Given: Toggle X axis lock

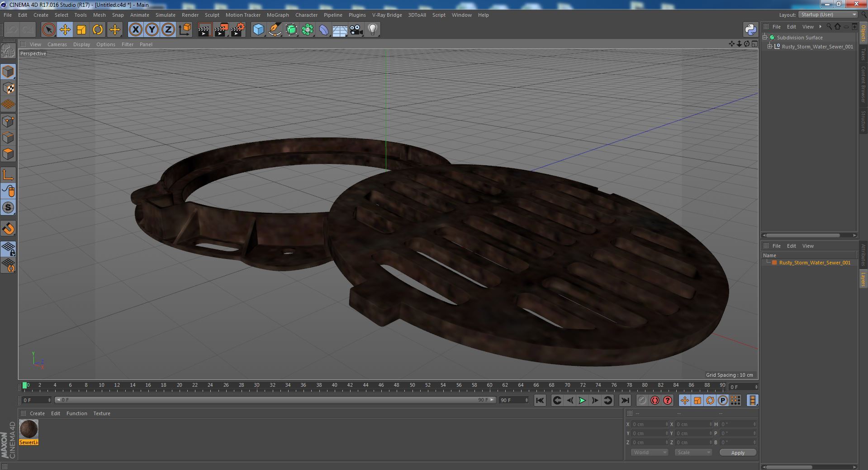Looking at the screenshot, I should 135,30.
